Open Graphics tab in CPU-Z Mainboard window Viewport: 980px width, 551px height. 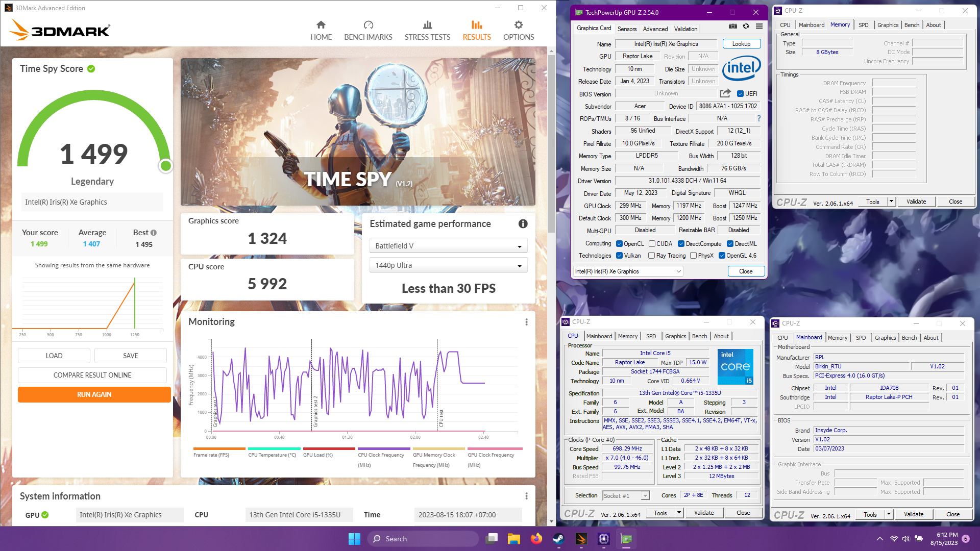click(885, 338)
